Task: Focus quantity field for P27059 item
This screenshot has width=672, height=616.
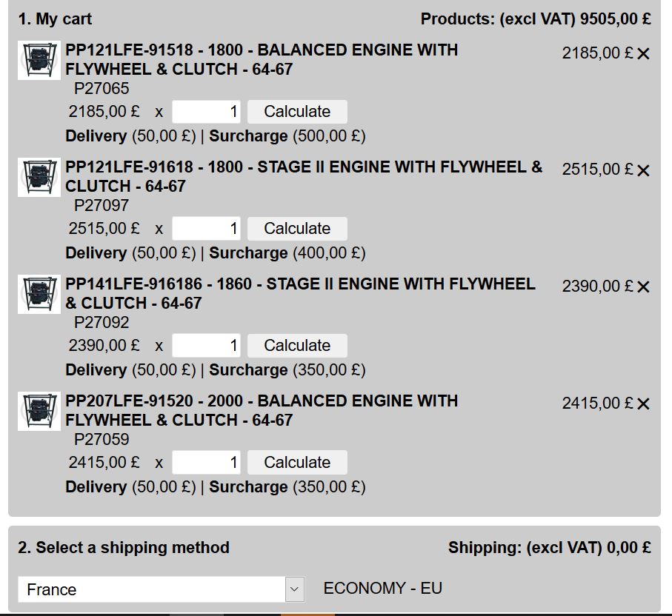Action: [x=206, y=463]
